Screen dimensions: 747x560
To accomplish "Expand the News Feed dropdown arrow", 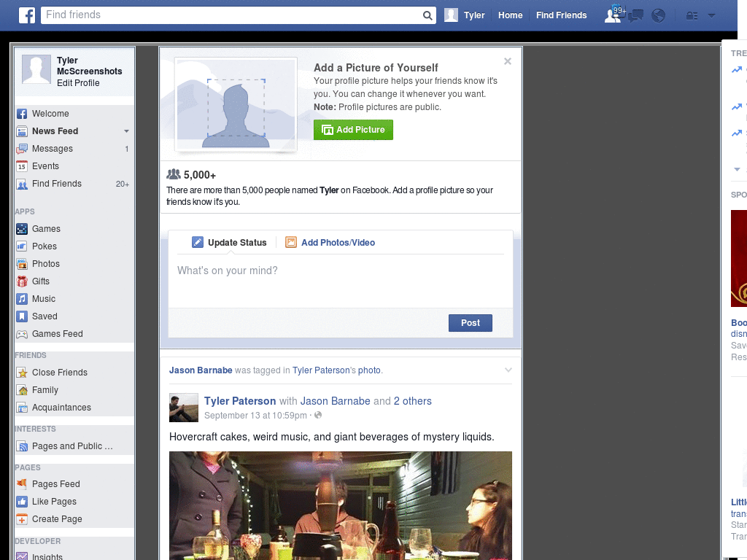I will (125, 131).
